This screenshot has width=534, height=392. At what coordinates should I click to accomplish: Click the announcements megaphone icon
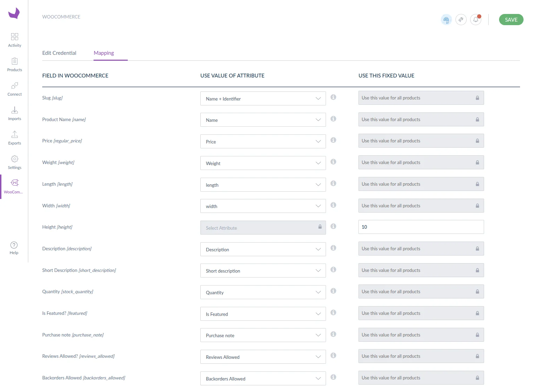pos(461,20)
